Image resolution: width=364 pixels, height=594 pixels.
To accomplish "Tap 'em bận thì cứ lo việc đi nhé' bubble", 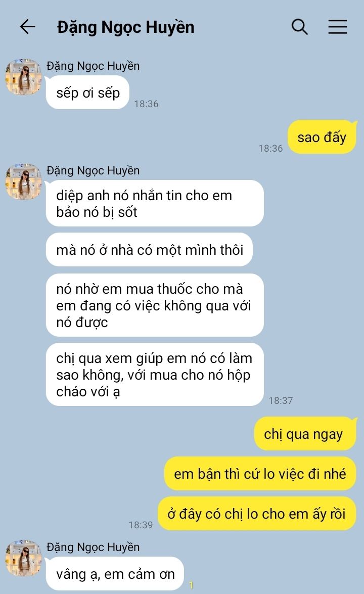I will [260, 474].
